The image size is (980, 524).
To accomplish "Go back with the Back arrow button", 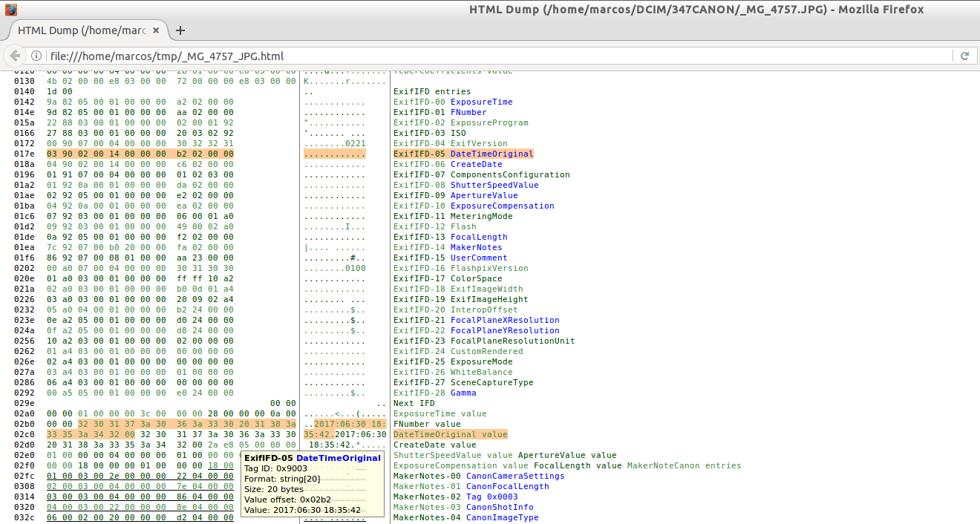I will (15, 56).
